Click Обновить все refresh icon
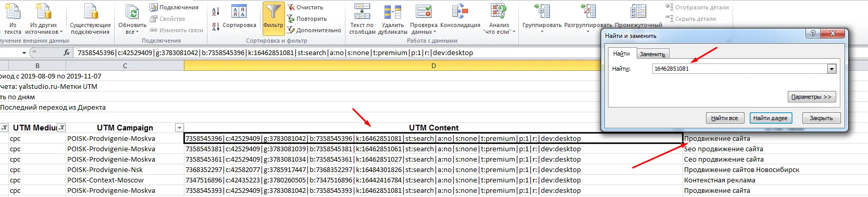Screen dimensions: 868x197 click(133, 11)
